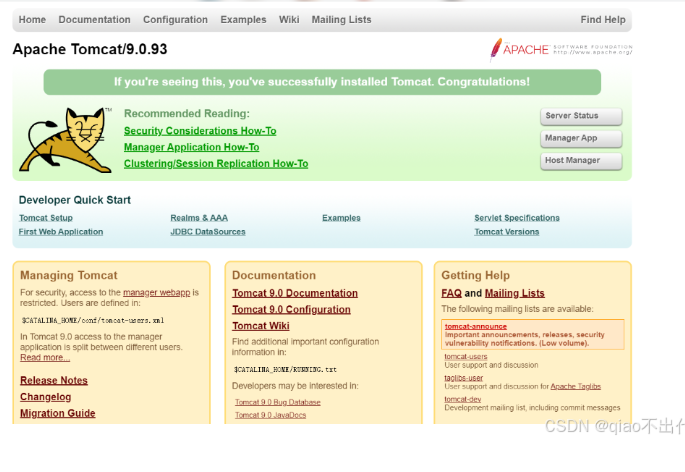Open Tomcat 9.0 JavaDocs link
Image resolution: width=685 pixels, height=472 pixels.
coord(270,415)
